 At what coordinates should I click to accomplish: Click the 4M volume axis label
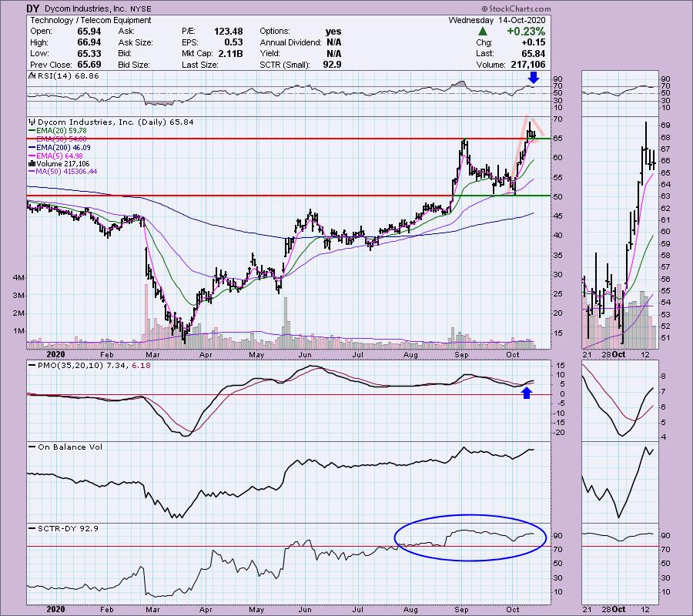[18, 278]
